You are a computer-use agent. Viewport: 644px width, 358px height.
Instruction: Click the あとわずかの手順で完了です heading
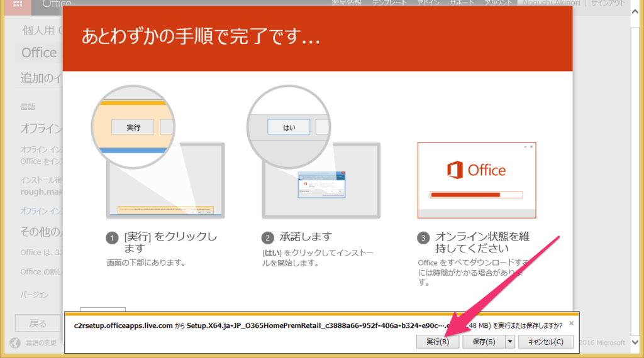point(201,36)
